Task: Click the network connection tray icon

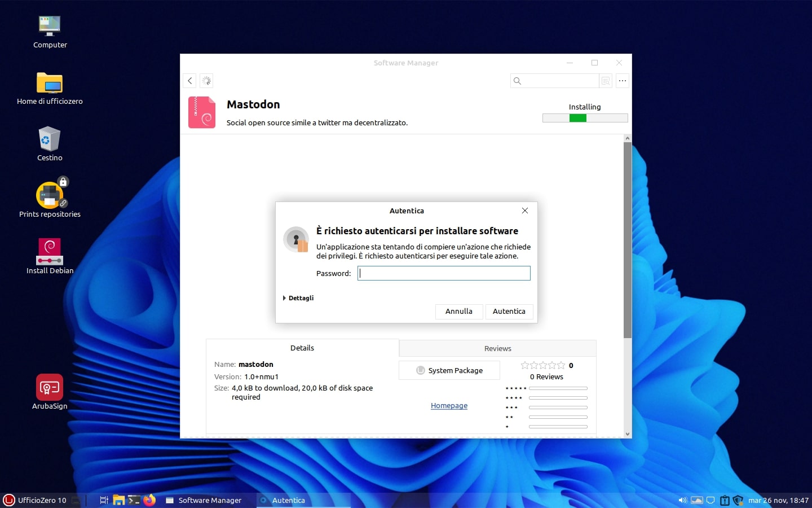Action: tap(710, 500)
